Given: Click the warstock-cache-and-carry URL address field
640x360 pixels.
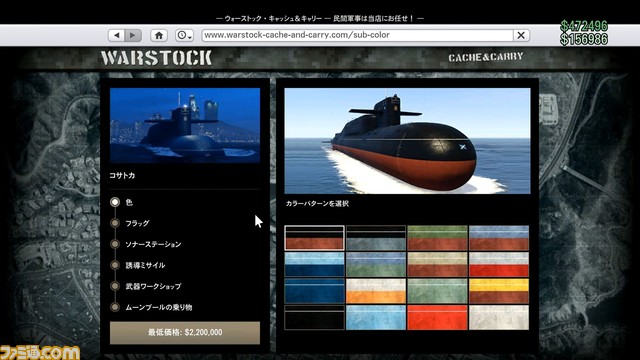Looking at the screenshot, I should pyautogui.click(x=358, y=36).
